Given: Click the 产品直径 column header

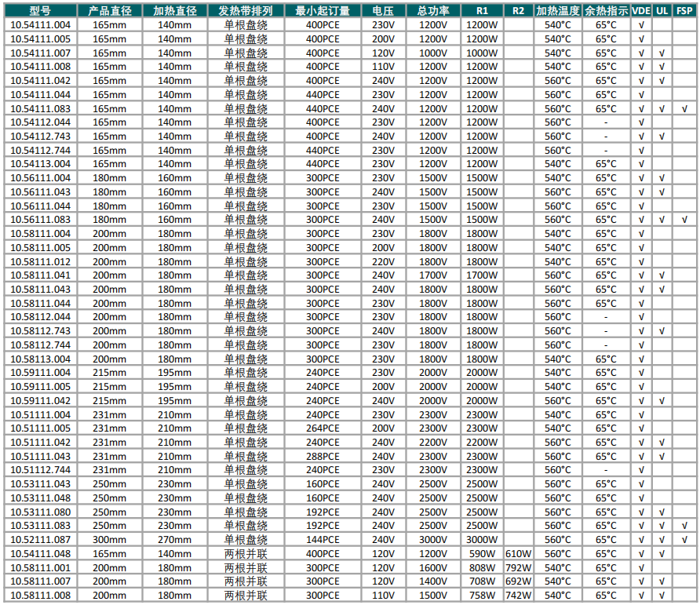Looking at the screenshot, I should (110, 11).
